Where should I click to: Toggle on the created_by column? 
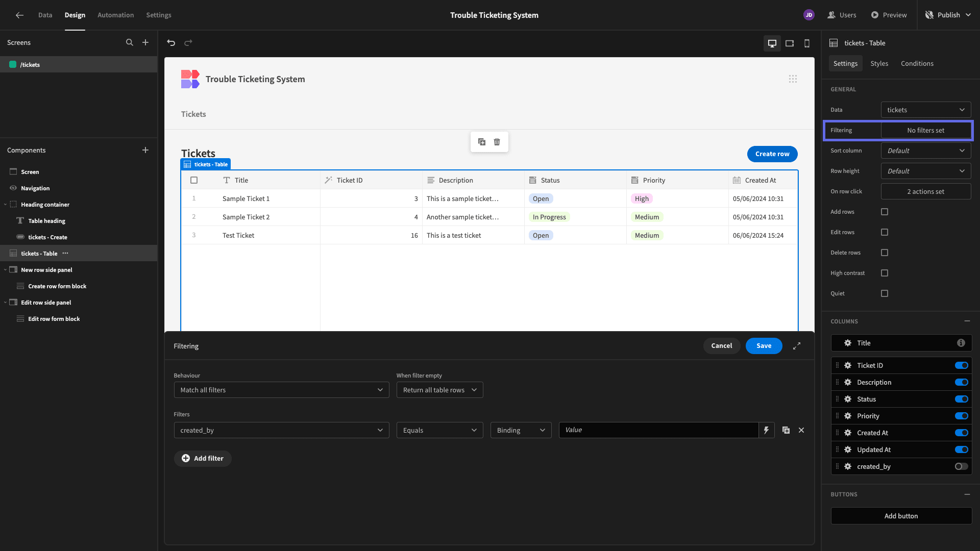(x=961, y=466)
